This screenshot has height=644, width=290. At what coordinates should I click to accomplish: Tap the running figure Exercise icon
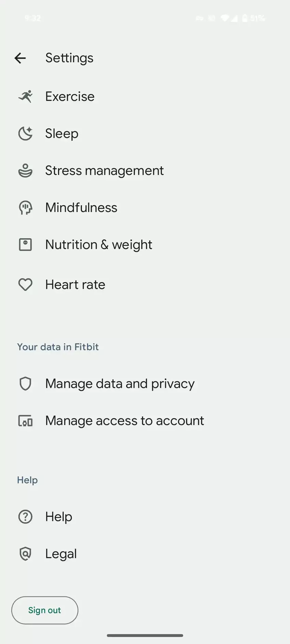point(25,96)
